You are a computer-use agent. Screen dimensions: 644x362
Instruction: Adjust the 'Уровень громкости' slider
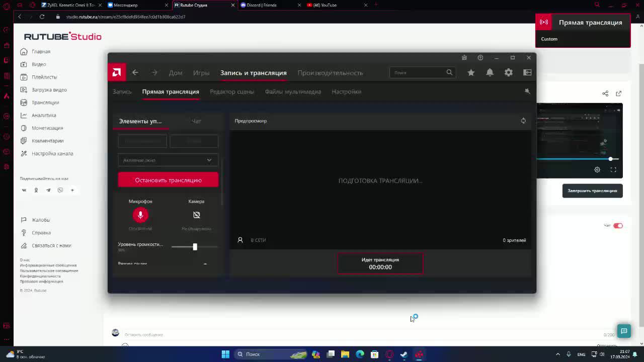click(195, 247)
